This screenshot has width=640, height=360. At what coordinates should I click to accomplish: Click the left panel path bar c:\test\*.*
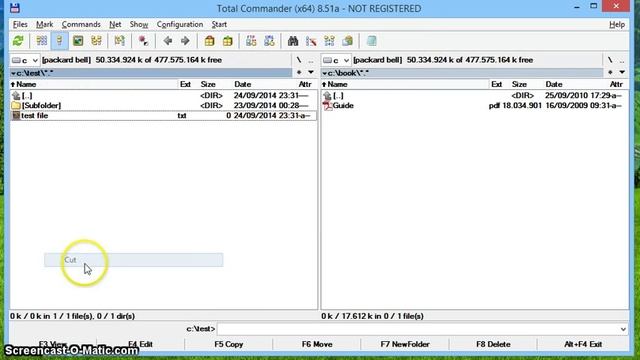pyautogui.click(x=151, y=73)
